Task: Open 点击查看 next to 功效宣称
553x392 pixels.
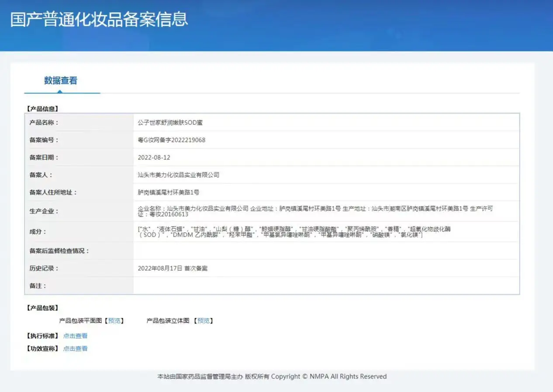Action: [x=75, y=348]
